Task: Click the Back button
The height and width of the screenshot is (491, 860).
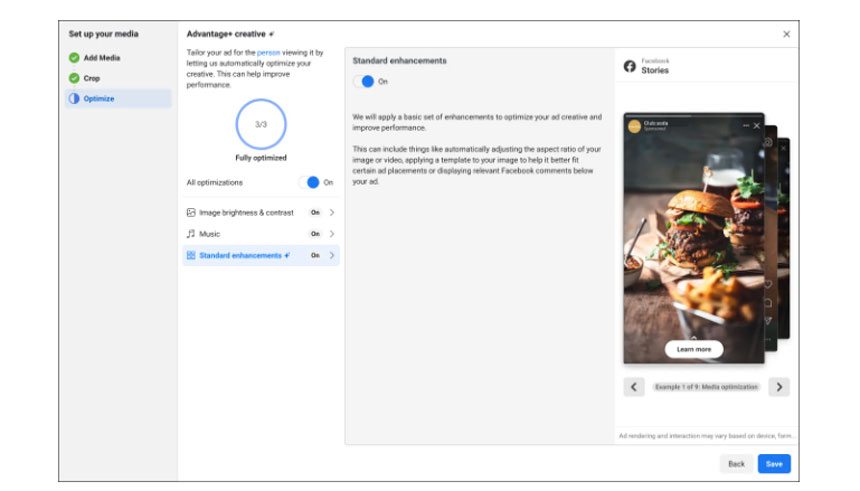Action: pos(736,464)
